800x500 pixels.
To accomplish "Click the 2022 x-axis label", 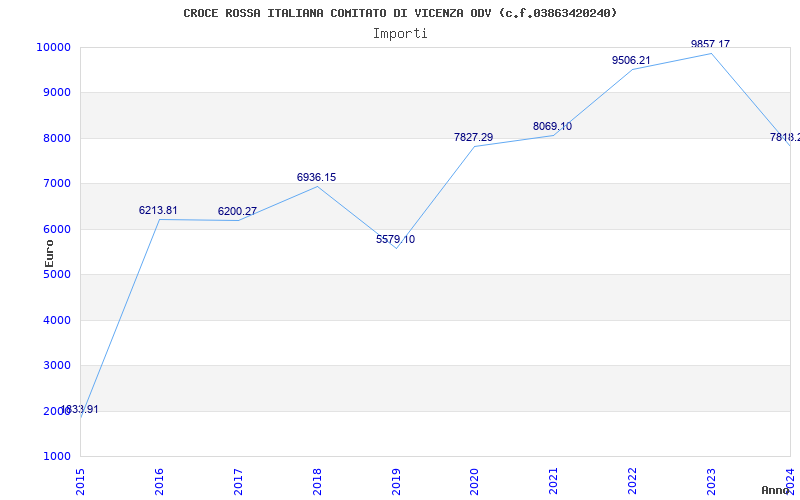I will (x=633, y=481).
